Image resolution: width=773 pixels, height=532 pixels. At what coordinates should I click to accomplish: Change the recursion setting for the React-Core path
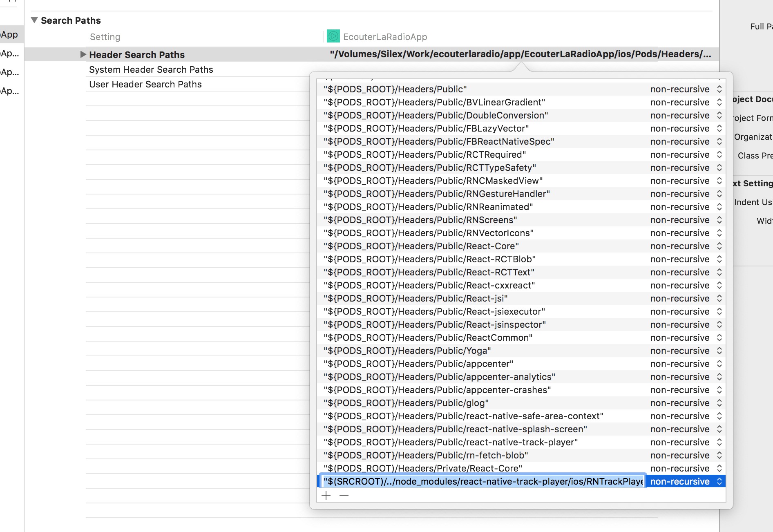[719, 246]
